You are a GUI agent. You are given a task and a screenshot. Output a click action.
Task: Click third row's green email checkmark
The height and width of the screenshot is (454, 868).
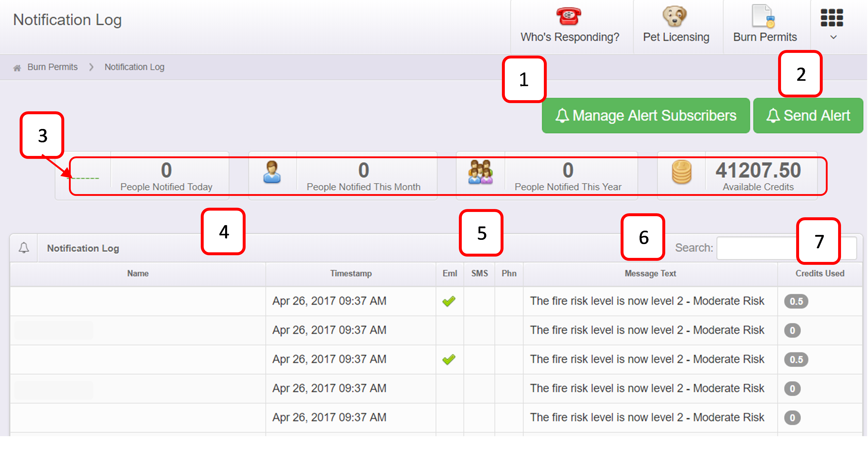point(449,359)
